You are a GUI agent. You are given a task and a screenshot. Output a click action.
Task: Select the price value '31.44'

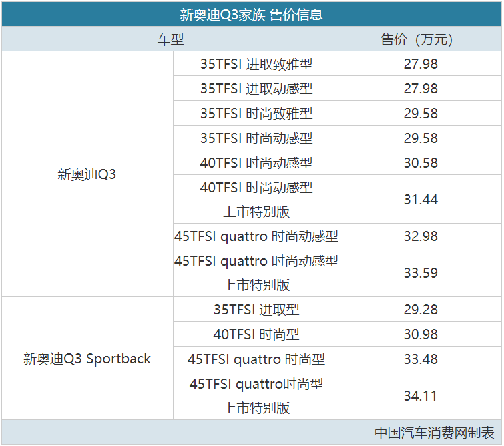421,200
